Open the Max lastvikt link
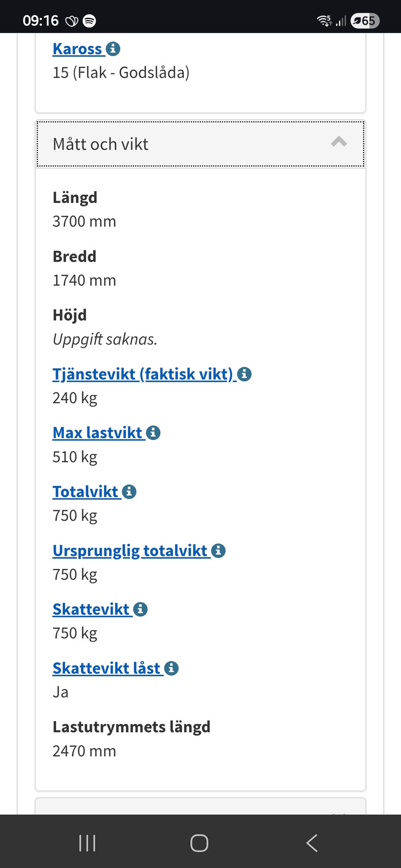Viewport: 401px width, 868px height. point(97,433)
